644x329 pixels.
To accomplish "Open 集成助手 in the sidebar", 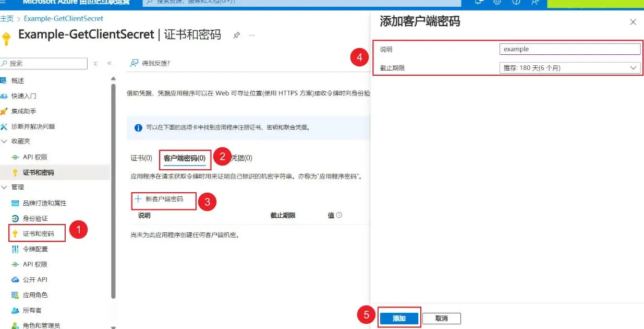I will pyautogui.click(x=24, y=111).
